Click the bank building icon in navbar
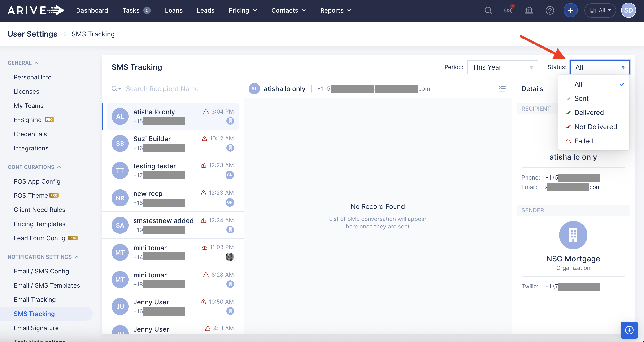This screenshot has height=342, width=644. pos(529,10)
